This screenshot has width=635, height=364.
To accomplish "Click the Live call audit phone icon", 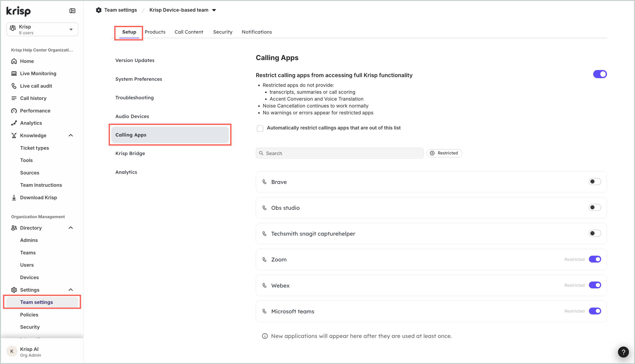I will [14, 86].
